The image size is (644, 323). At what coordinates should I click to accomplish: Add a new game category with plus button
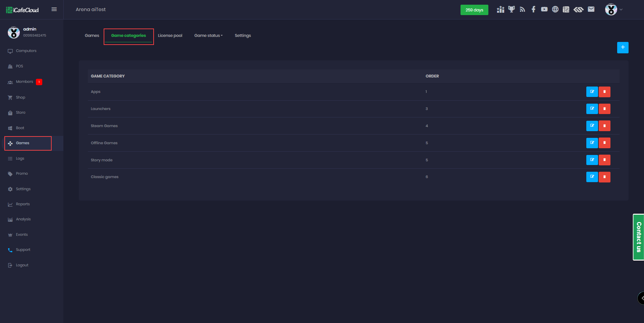(x=623, y=48)
